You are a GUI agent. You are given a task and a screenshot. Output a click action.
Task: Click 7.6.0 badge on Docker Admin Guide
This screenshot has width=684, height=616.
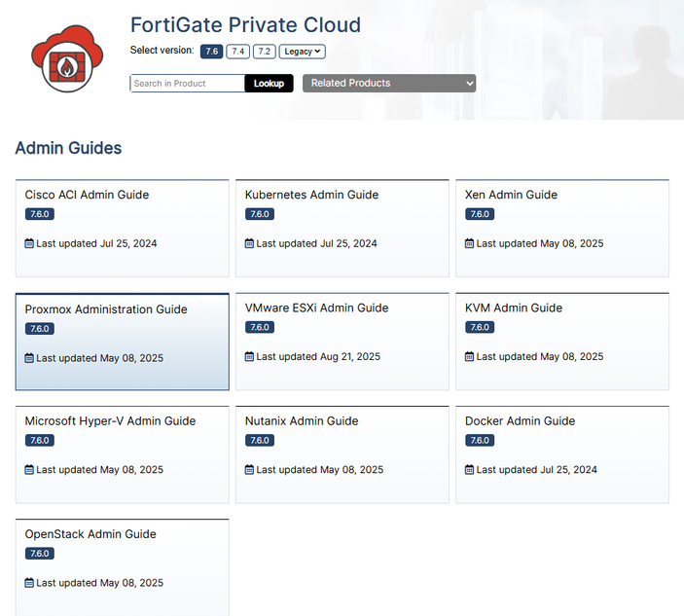coord(480,441)
